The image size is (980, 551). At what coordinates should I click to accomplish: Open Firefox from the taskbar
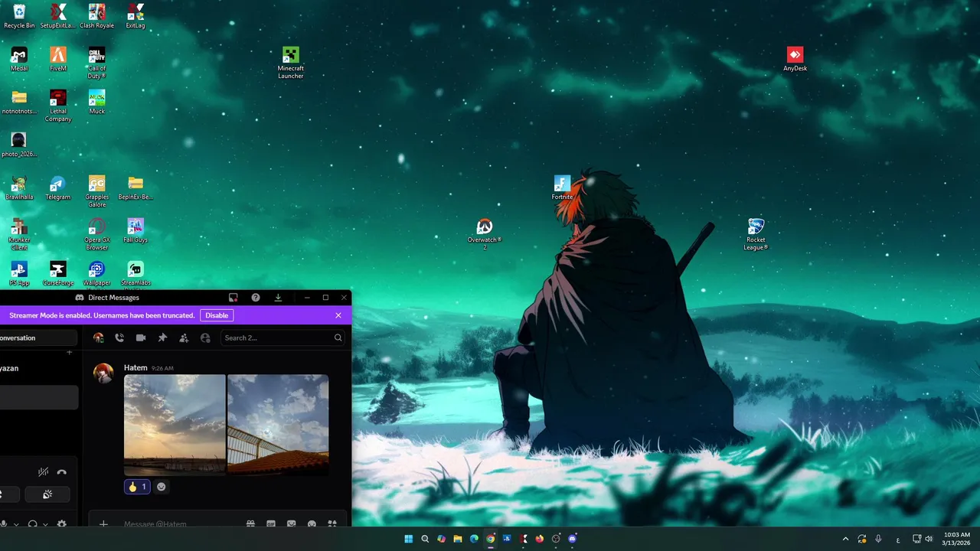[x=540, y=539]
